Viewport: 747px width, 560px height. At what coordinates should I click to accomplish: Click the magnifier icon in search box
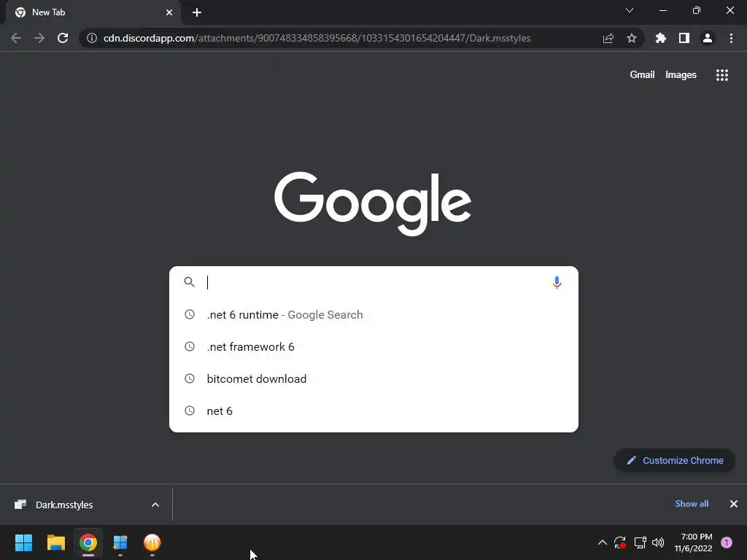[x=190, y=282]
